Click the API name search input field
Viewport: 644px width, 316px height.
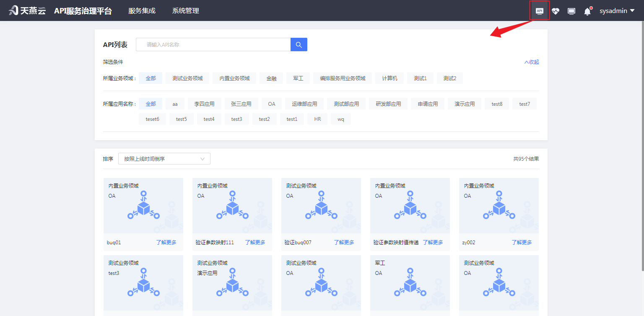213,44
